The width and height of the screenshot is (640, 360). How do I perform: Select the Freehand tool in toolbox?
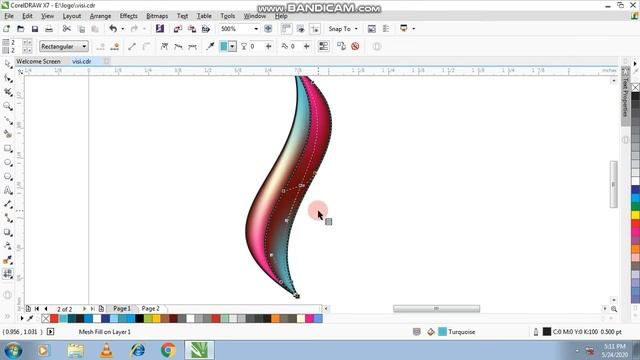8,120
